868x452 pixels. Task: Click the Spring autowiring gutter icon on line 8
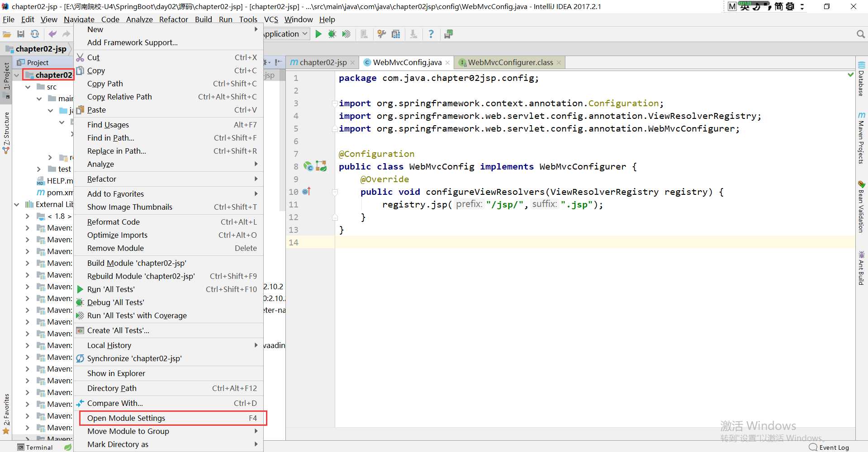pos(321,166)
